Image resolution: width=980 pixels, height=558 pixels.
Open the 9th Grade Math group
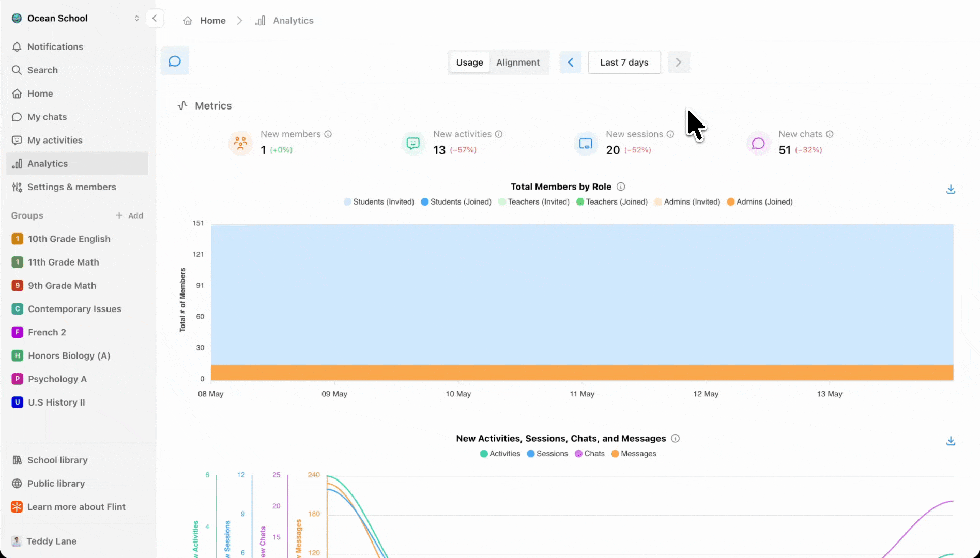pyautogui.click(x=76, y=285)
